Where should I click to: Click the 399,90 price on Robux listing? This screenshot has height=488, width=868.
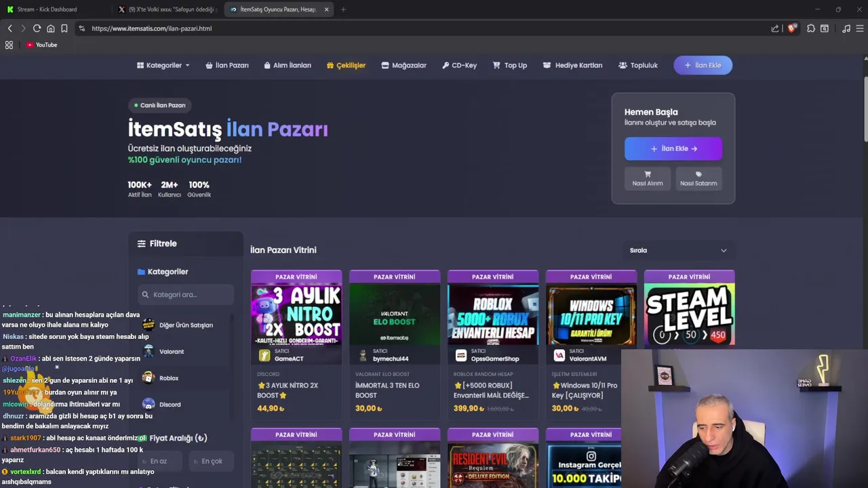[x=469, y=409]
